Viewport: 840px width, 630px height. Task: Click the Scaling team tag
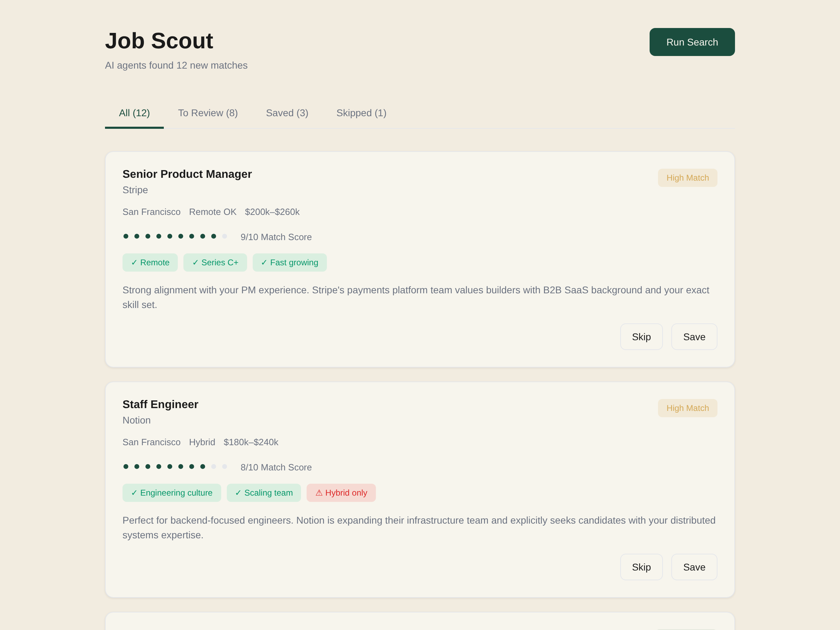pyautogui.click(x=264, y=492)
